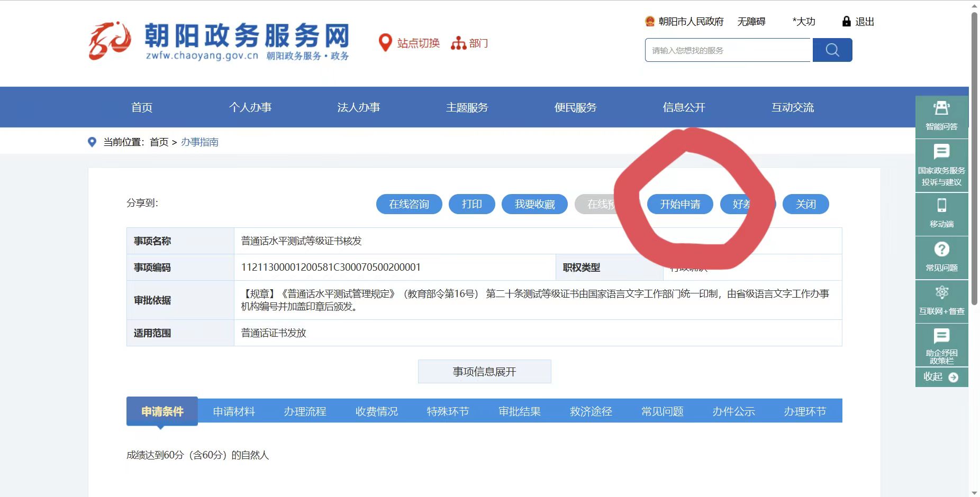Open 国家政务服务投诉与建议 sidebar icon

point(941,152)
